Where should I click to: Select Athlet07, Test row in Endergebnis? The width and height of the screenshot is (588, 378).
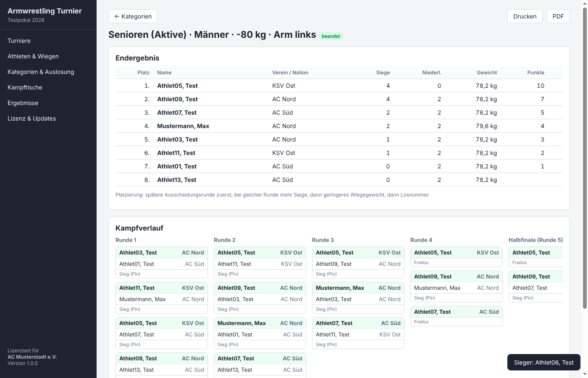[x=339, y=113]
